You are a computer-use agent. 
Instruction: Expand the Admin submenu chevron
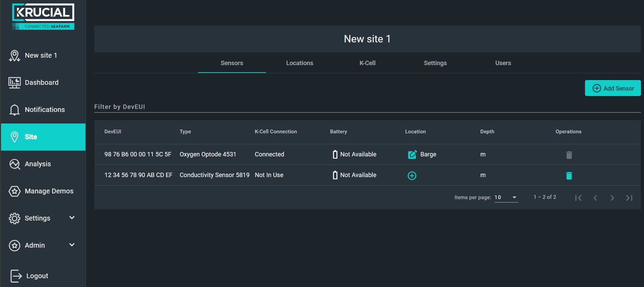72,245
